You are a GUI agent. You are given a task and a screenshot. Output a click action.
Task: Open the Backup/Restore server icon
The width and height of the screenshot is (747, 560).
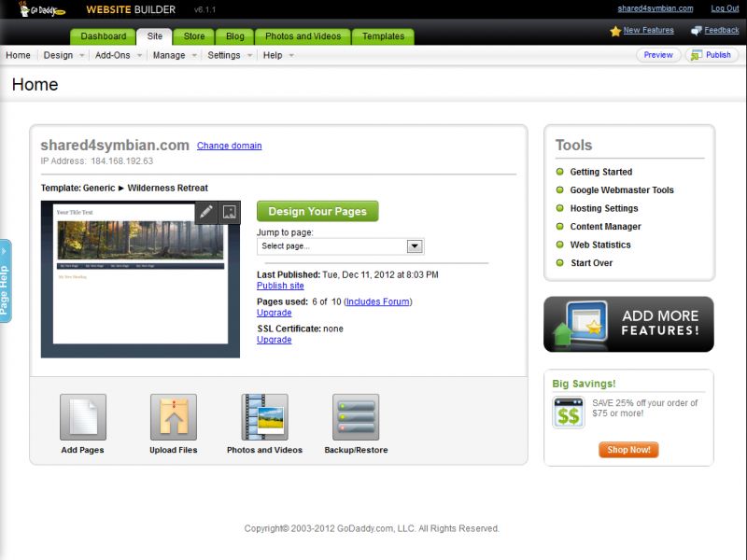[x=356, y=416]
